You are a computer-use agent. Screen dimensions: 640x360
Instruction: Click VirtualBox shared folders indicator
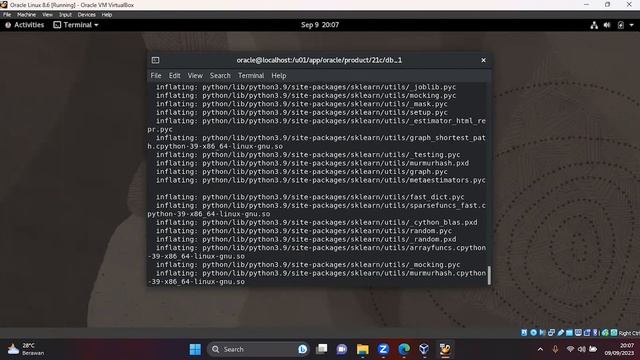569,333
